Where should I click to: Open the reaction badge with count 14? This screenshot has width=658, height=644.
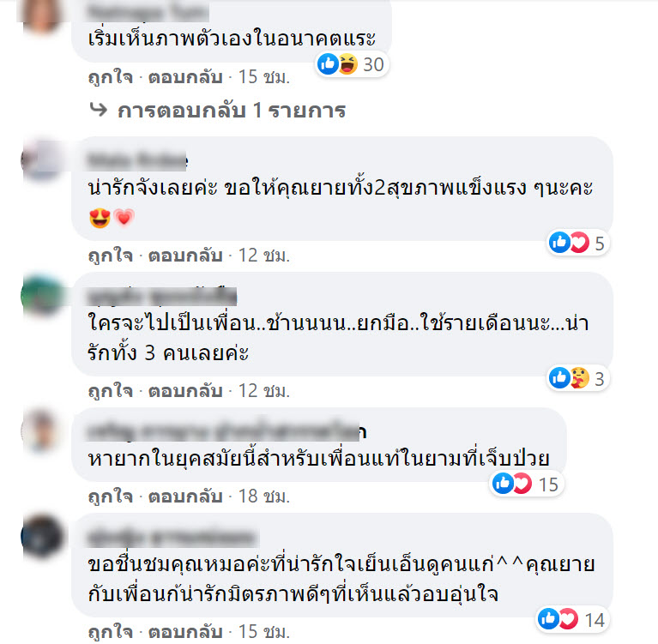[572, 619]
